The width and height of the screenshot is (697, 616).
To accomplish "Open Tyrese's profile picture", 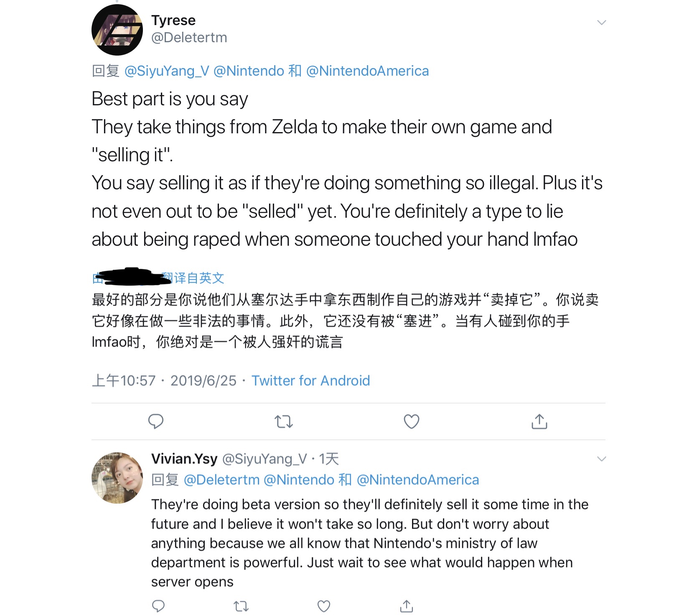I will coord(117,30).
